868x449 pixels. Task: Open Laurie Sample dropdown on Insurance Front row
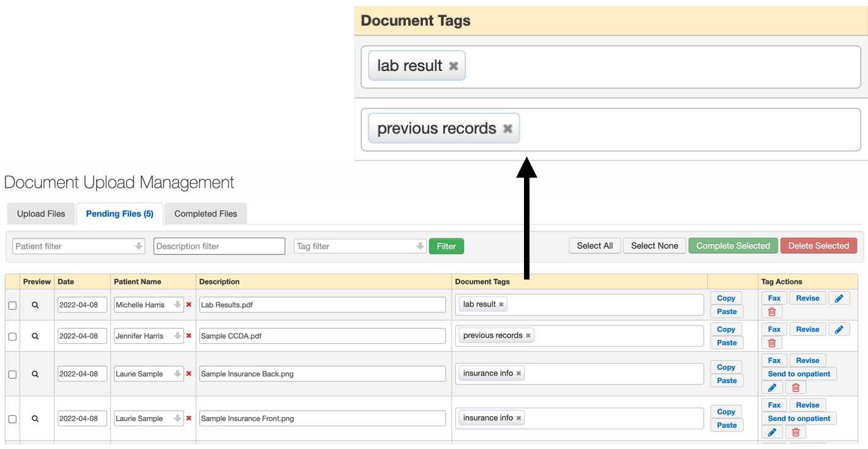coord(149,418)
